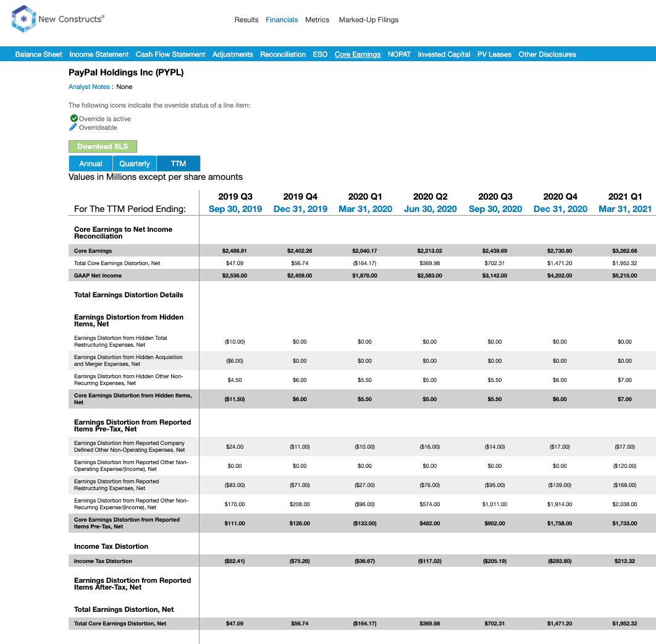Open the Other Disclosures tab
This screenshot has height=644, width=656.
547,54
